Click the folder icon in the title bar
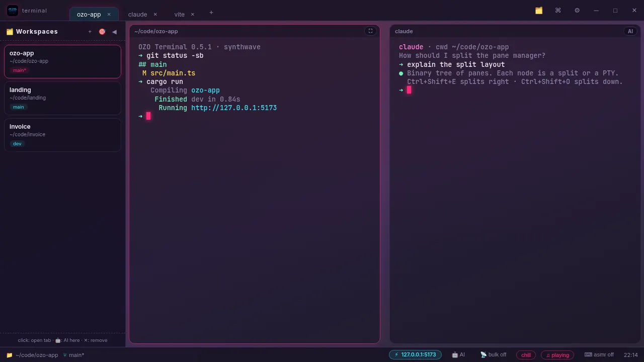This screenshot has width=644, height=362. coord(539,11)
